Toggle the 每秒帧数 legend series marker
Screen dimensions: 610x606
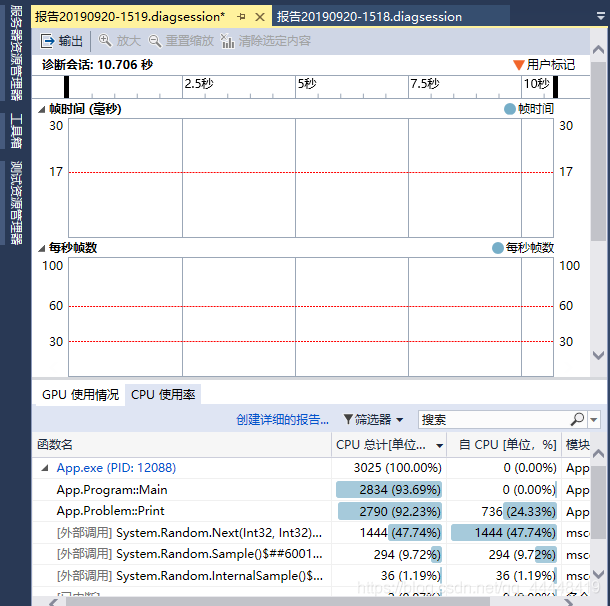coord(498,248)
